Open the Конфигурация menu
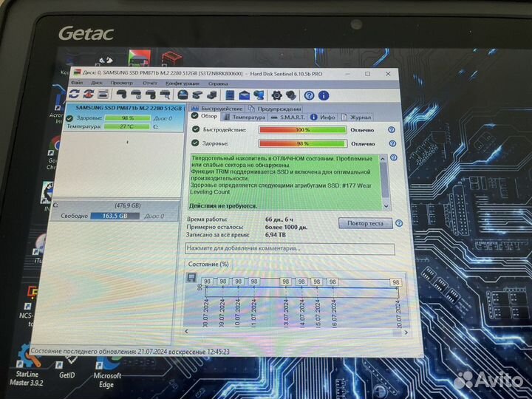Viewport: 532px width, 399px height. pyautogui.click(x=183, y=83)
